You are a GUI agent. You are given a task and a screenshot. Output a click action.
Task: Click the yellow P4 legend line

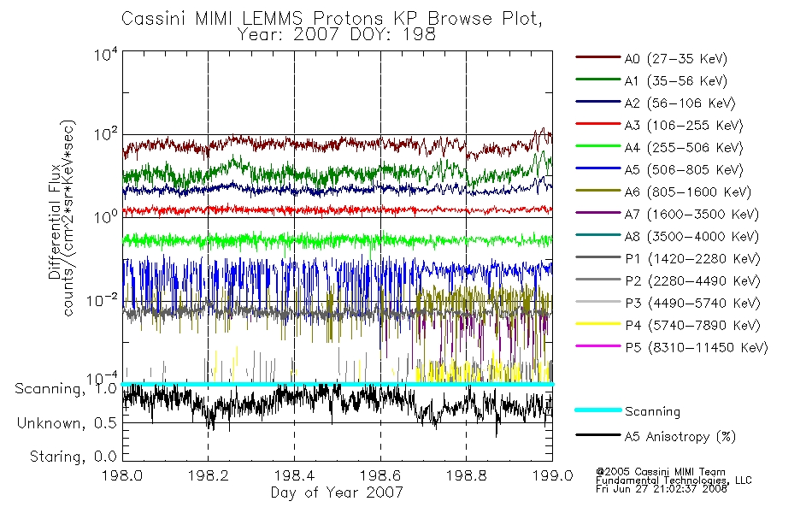pos(597,323)
